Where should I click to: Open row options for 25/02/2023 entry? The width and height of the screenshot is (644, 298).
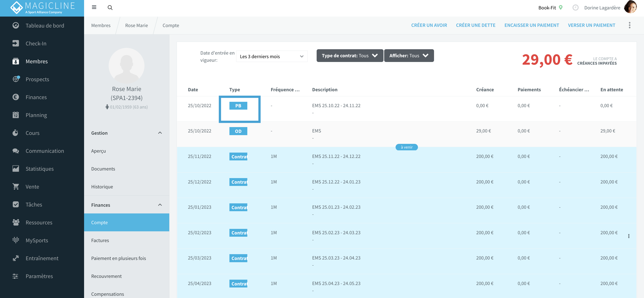629,236
